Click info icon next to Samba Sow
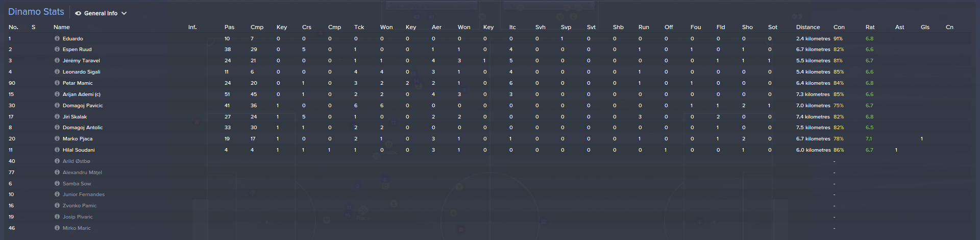Image resolution: width=980 pixels, height=240 pixels. pos(57,184)
